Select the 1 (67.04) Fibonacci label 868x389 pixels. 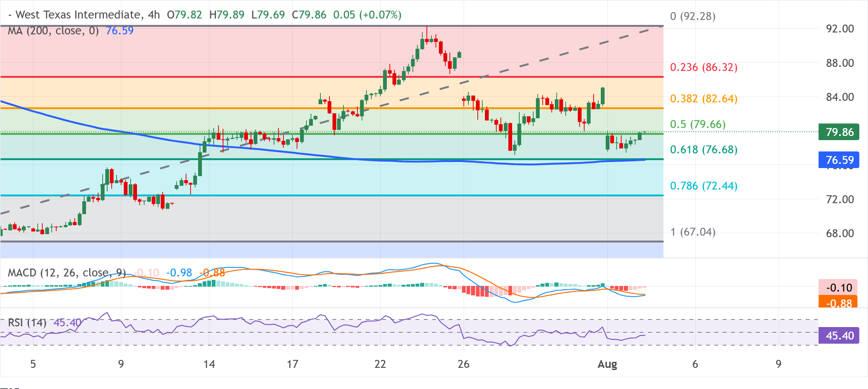[693, 232]
